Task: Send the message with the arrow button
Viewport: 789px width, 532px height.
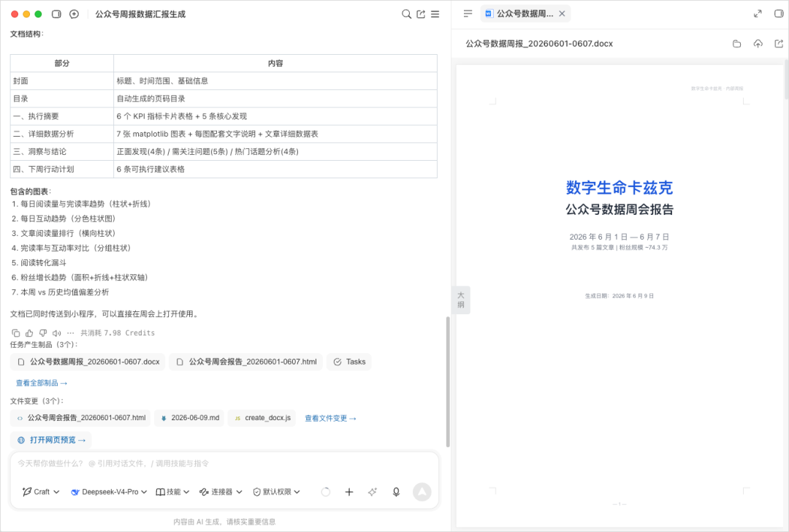Action: click(x=422, y=492)
